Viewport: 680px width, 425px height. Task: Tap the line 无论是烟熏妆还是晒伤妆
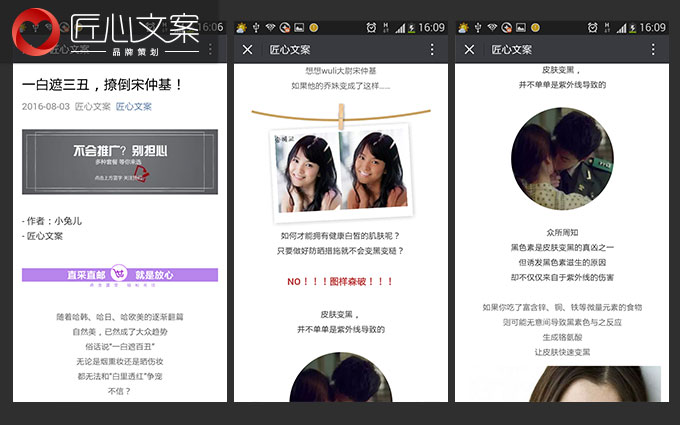[x=120, y=361]
